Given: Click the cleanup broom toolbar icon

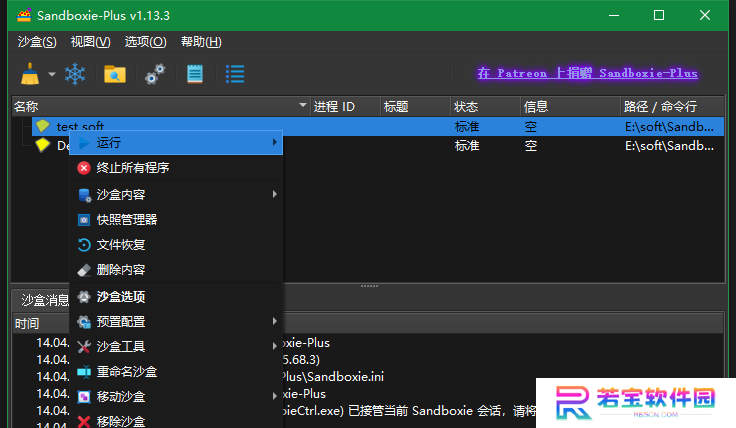Looking at the screenshot, I should click(x=30, y=74).
